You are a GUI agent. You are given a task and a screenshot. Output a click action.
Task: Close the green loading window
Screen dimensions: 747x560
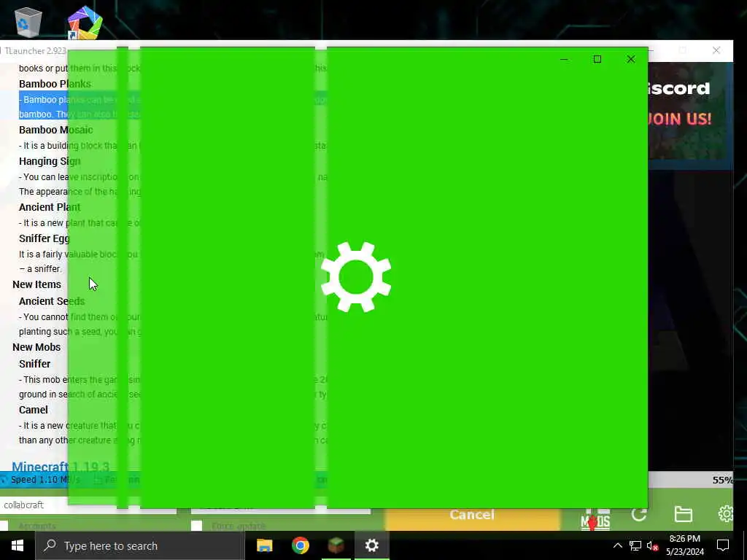[x=631, y=59]
